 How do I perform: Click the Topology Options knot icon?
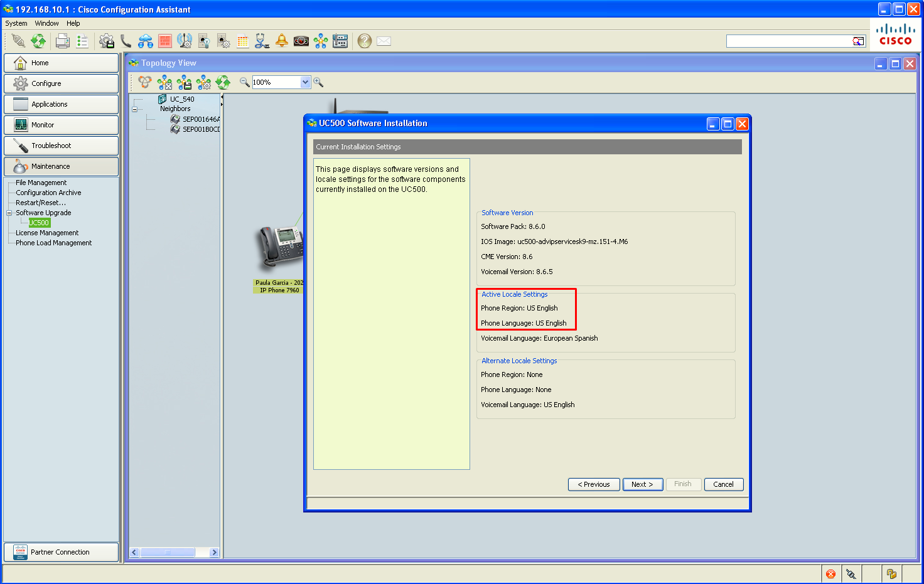145,82
